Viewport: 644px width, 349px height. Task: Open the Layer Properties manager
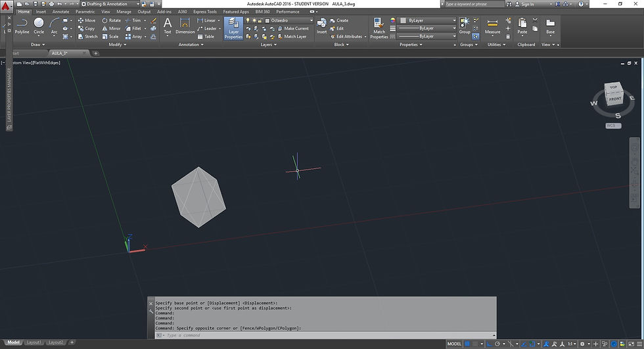tap(233, 28)
